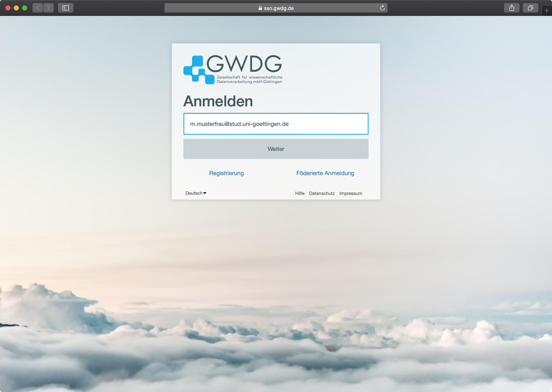Click the green fullscreen window button
The height and width of the screenshot is (392, 552).
(25, 8)
